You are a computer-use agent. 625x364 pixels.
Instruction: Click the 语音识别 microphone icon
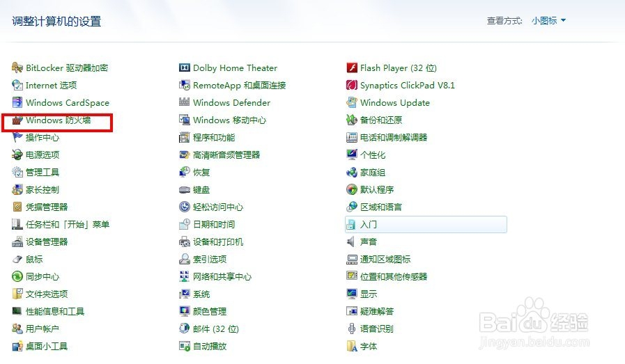(352, 329)
